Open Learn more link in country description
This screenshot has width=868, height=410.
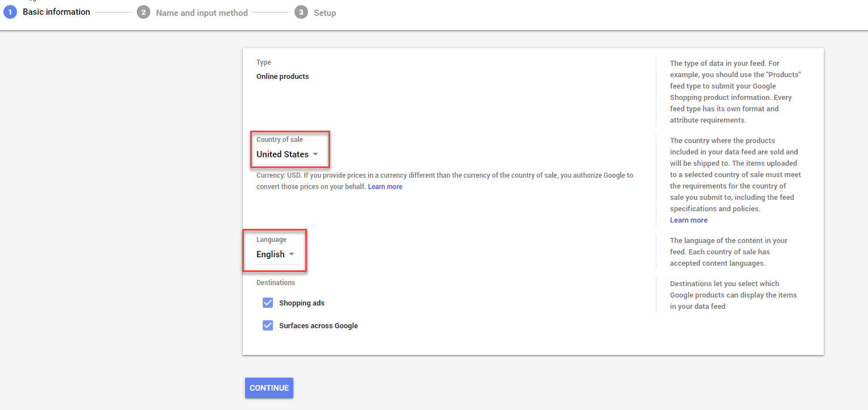click(688, 220)
